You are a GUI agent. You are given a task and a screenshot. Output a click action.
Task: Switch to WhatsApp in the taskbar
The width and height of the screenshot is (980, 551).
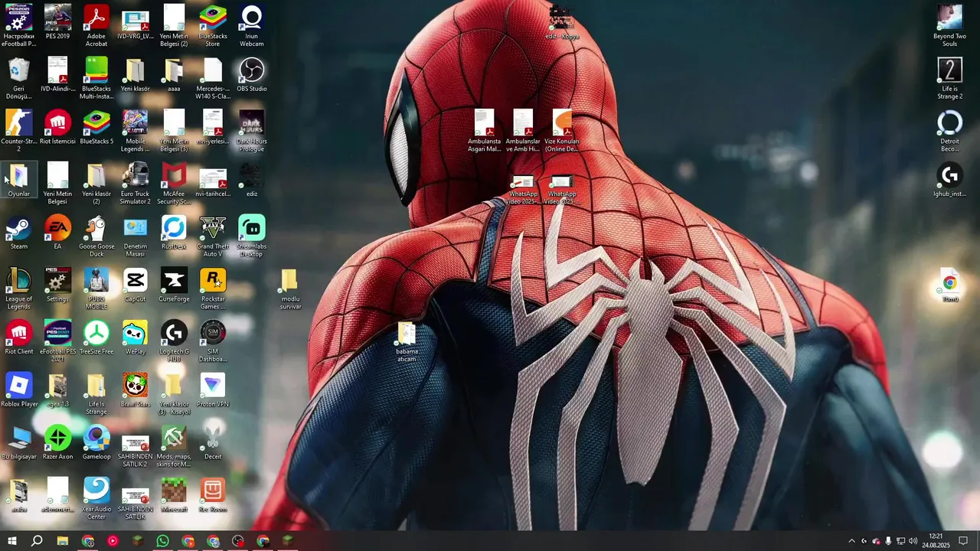(x=162, y=541)
